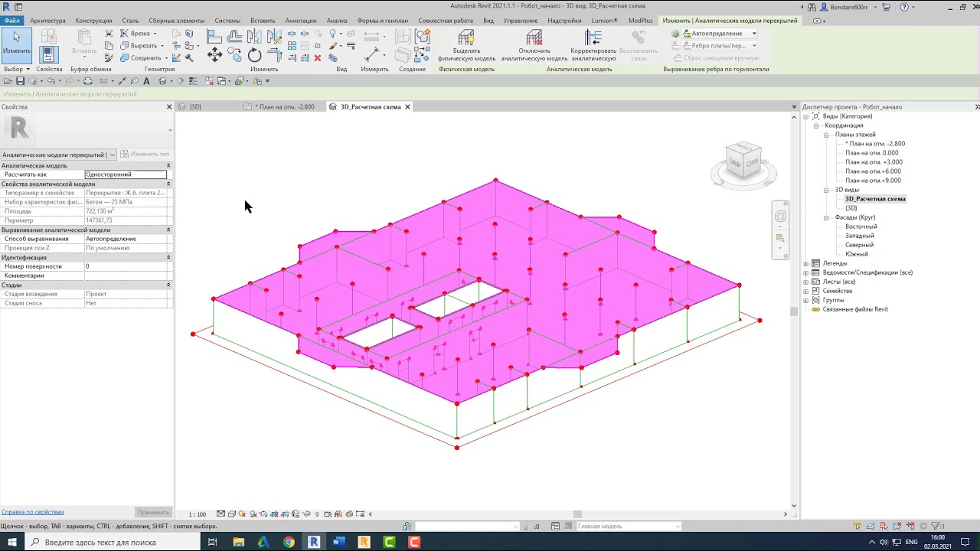Switch to the Управление ribbon tab
The height and width of the screenshot is (551, 980).
click(520, 21)
